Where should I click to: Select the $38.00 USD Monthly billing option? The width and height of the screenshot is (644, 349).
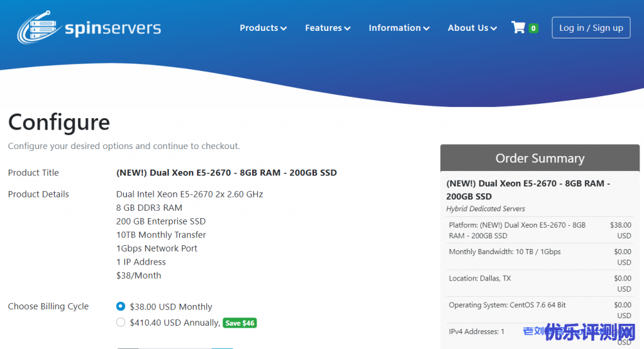click(x=121, y=307)
